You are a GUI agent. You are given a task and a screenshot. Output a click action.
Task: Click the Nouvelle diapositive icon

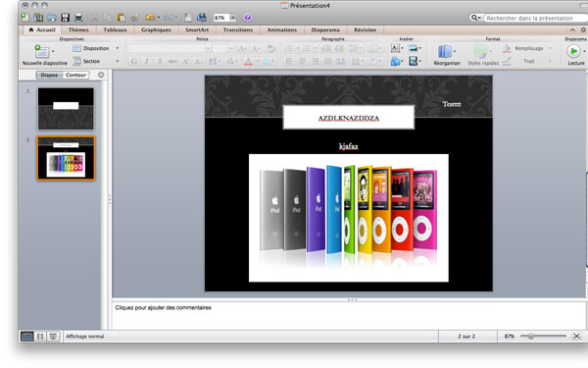41,51
